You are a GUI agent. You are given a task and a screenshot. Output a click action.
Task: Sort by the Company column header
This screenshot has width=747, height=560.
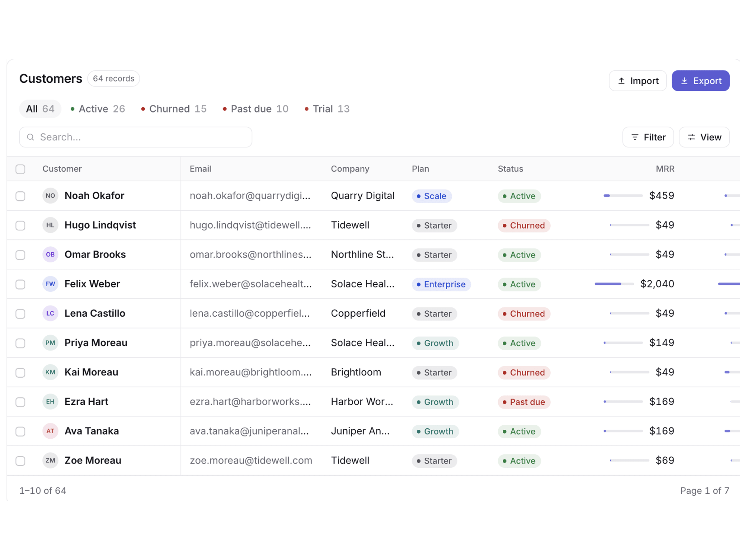pyautogui.click(x=350, y=169)
